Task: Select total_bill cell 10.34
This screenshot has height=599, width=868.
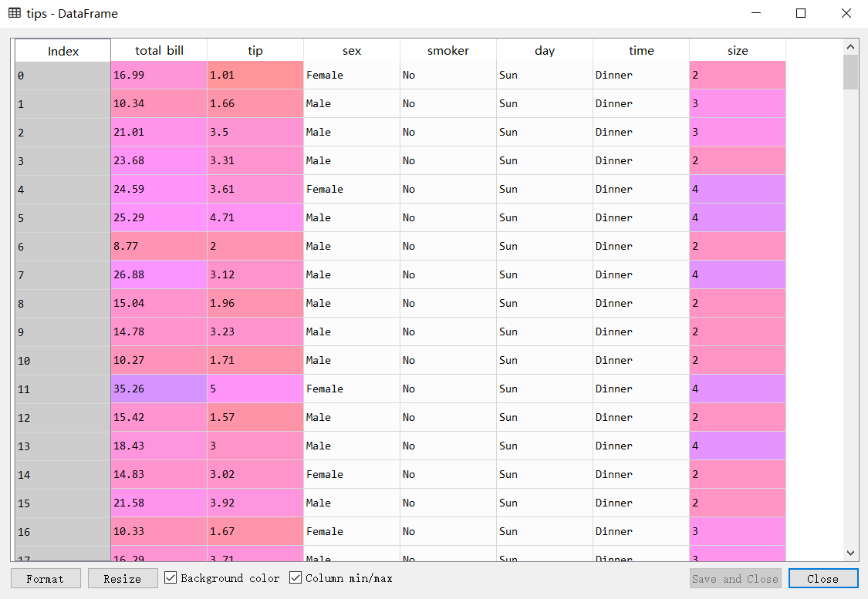Action: [159, 103]
